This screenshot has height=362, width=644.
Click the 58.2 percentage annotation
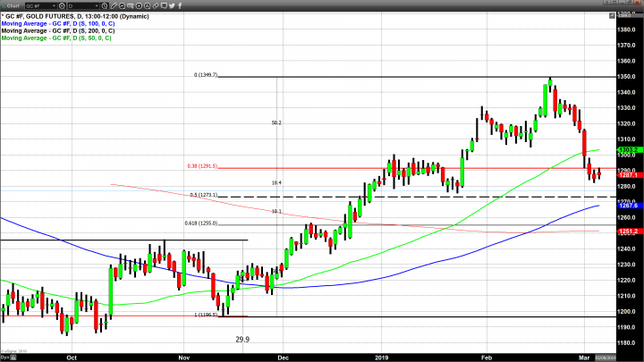coord(276,122)
